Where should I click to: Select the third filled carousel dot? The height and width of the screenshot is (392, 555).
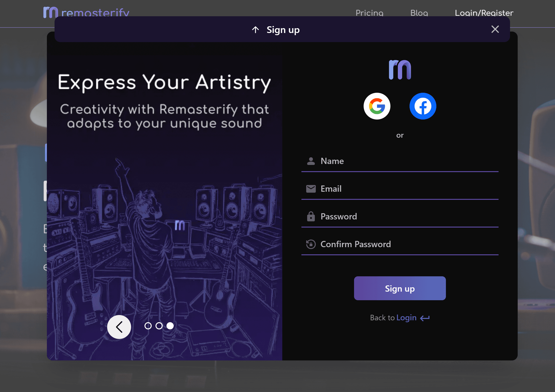(170, 326)
